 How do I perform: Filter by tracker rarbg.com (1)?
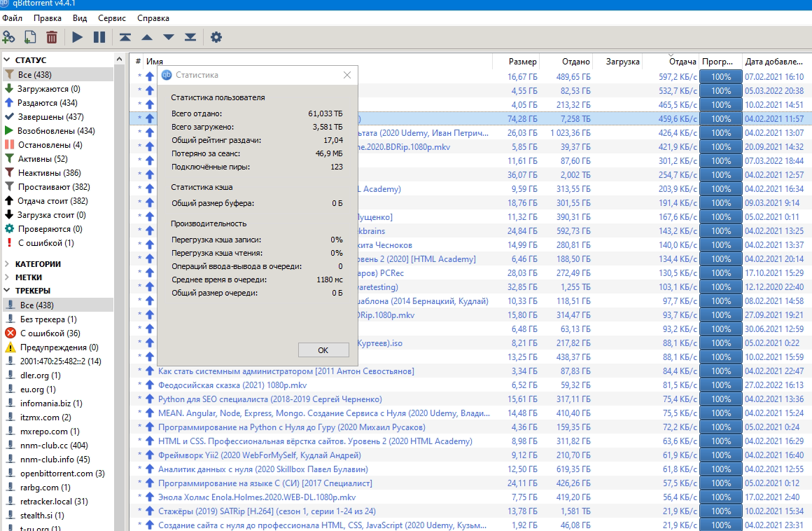coord(58,487)
